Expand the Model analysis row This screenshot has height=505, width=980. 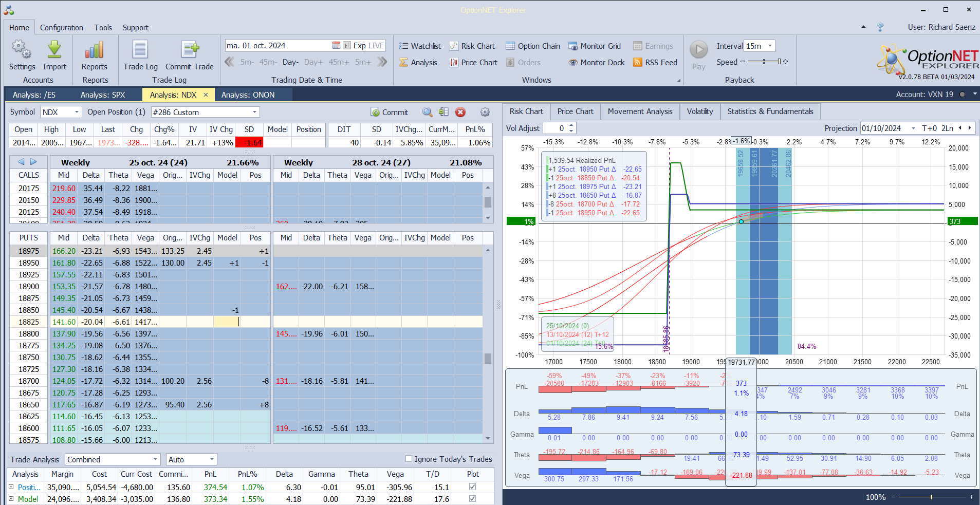(x=11, y=499)
